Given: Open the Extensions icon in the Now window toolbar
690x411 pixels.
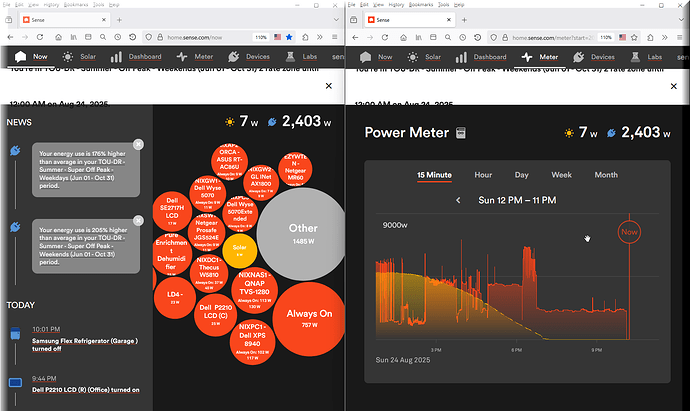Looking at the screenshot, I should (x=305, y=37).
